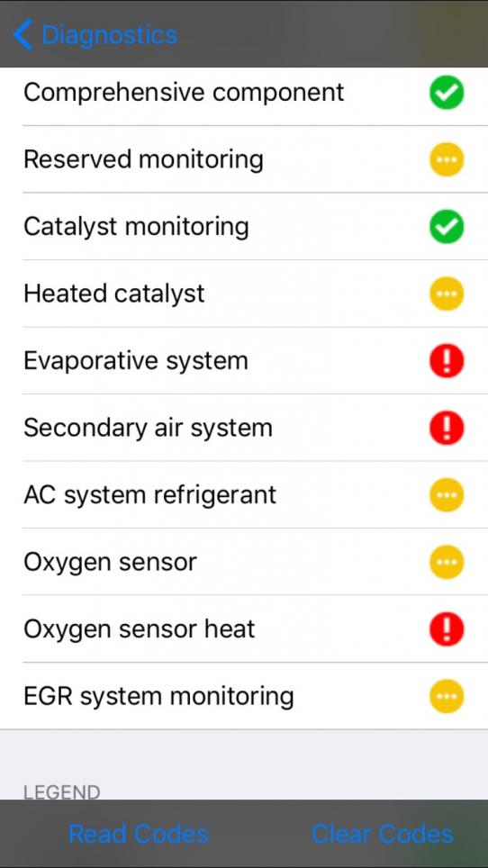Tap the yellow pending icon for Reserved monitoring
488x868 pixels.
447,159
